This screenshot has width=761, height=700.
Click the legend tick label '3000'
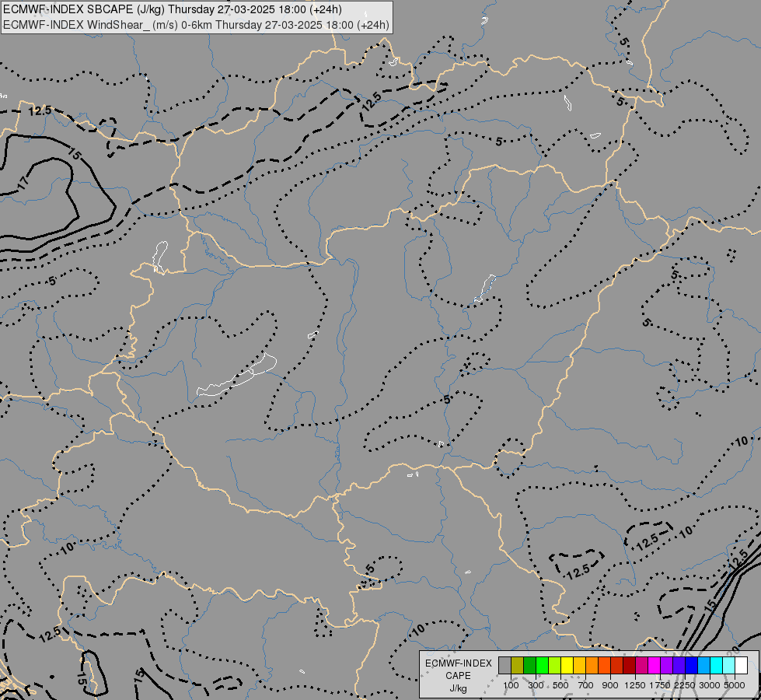click(x=710, y=685)
